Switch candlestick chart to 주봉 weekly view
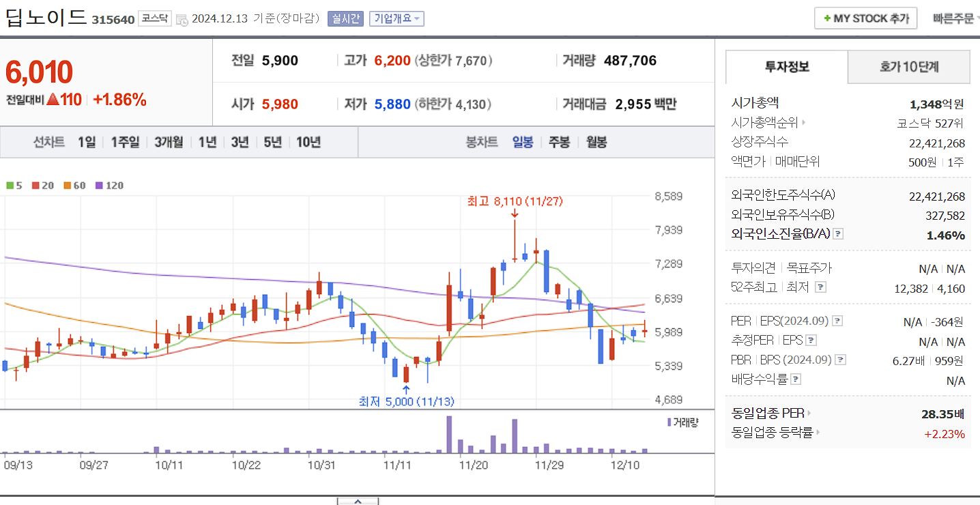Viewport: 980px width, 505px height. 559,142
